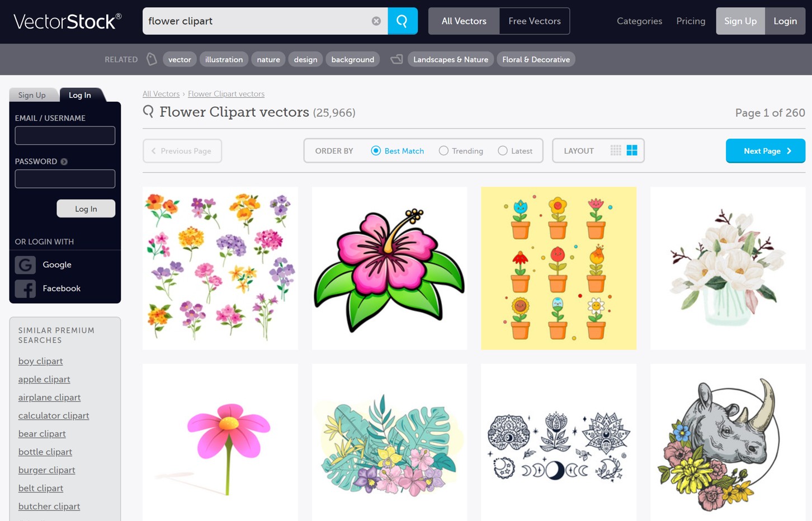812x521 pixels.
Task: Open Landscapes & Nature category
Action: 451,59
